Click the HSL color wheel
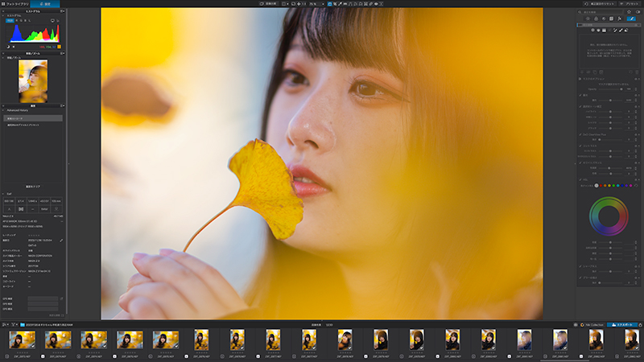Screen dimensions: 644x362 tap(609, 216)
